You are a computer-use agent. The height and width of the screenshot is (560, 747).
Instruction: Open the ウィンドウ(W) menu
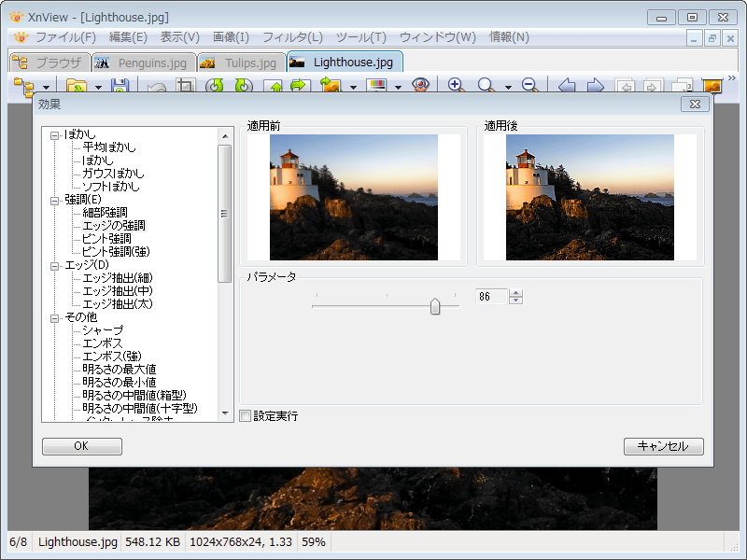437,37
